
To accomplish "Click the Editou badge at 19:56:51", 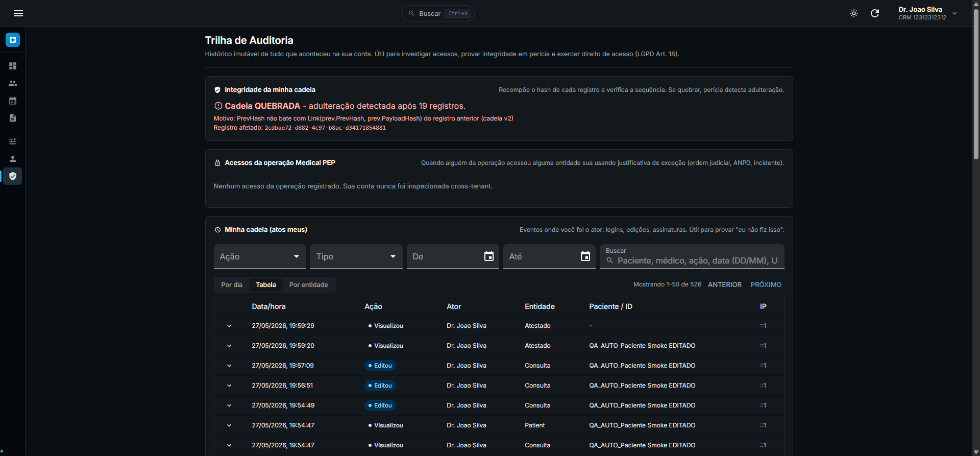I will coord(380,386).
